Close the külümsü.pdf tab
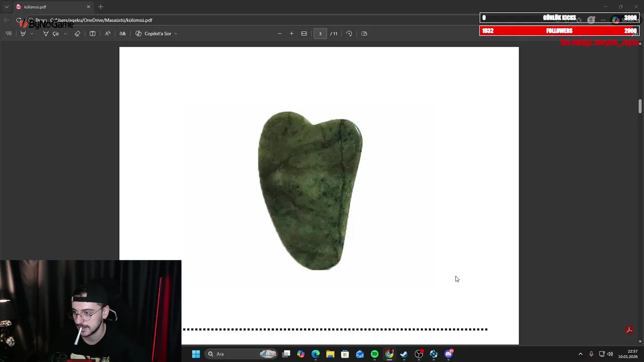This screenshot has width=644, height=362. (x=89, y=7)
